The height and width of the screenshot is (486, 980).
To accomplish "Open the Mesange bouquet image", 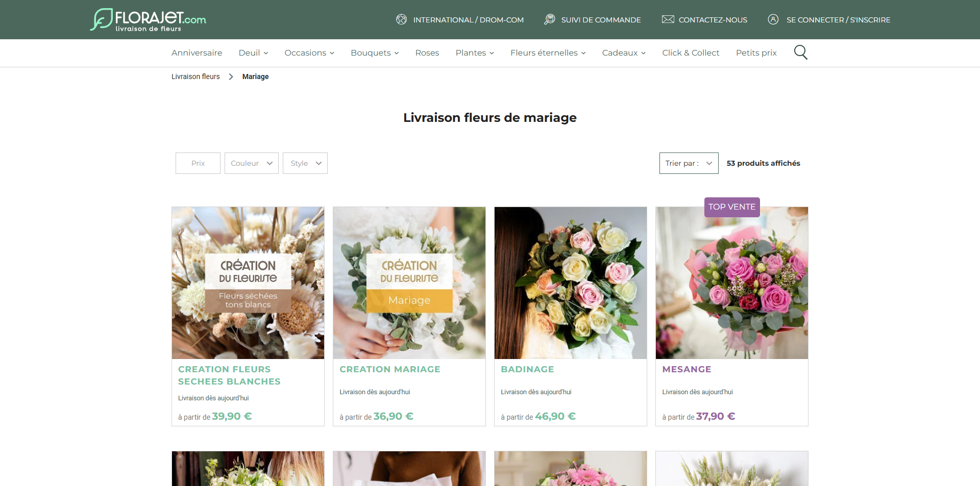I will click(732, 283).
